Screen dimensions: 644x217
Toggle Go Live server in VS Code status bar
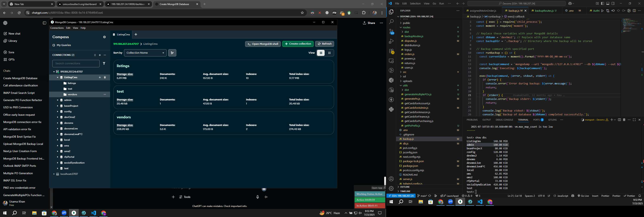coord(583,196)
